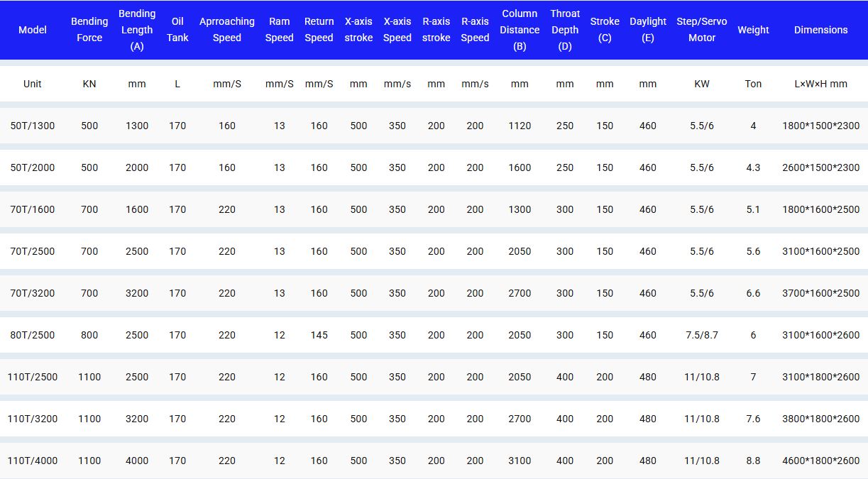Select weight value 4.3

click(x=753, y=167)
